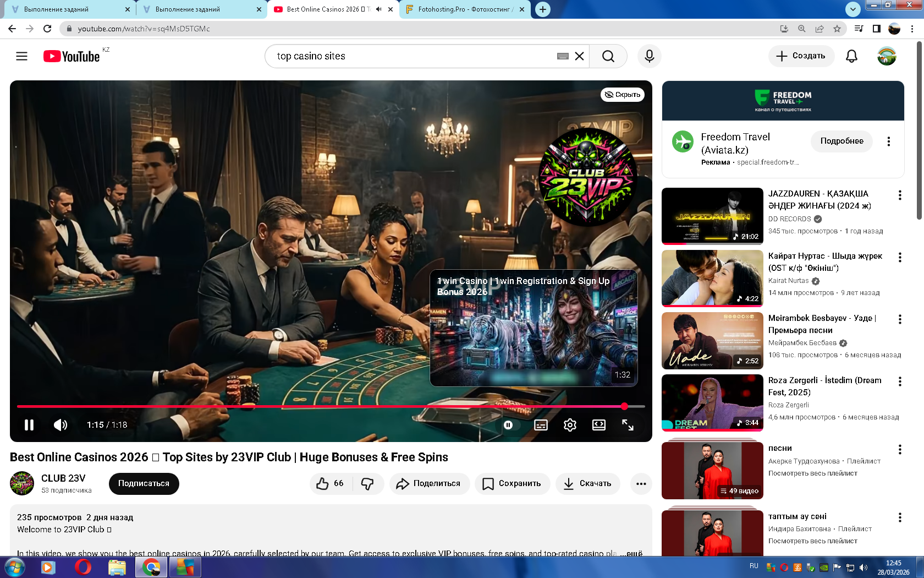The width and height of the screenshot is (924, 578).
Task: Open options for the Freedom Travel ad
Action: [x=888, y=141]
